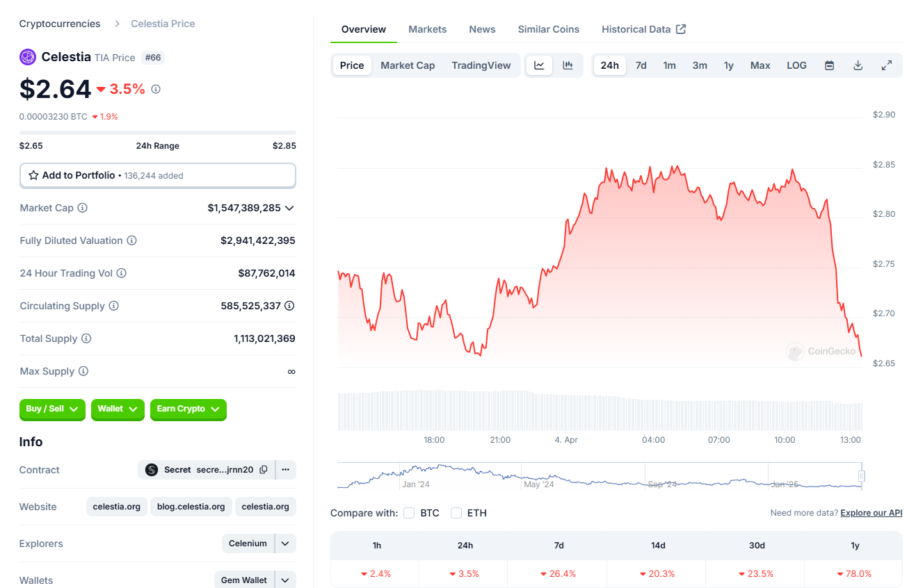Image resolution: width=916 pixels, height=588 pixels.
Task: Set the chart range to Max
Action: (760, 65)
